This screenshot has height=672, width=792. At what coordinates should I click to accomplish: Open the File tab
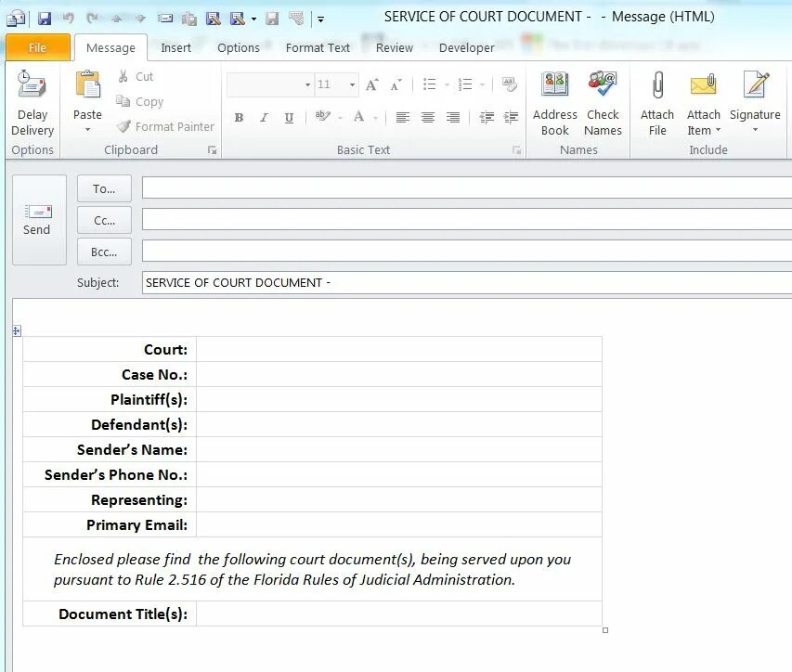click(38, 47)
